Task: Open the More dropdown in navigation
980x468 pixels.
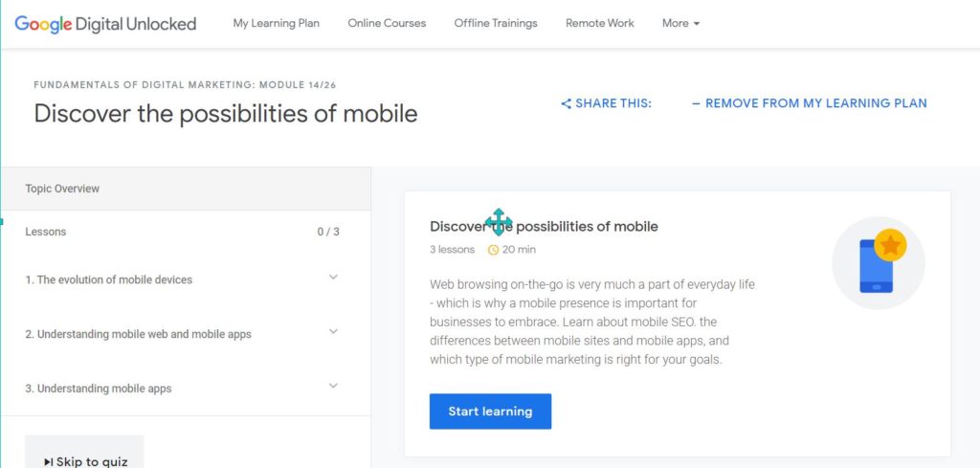Action: [680, 23]
